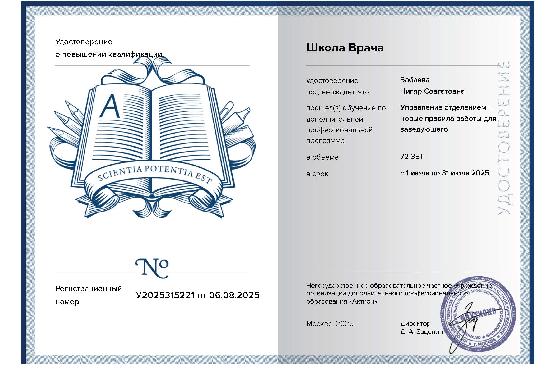
Task: Click the 72 ЗЕТ volume value
Action: coord(412,157)
